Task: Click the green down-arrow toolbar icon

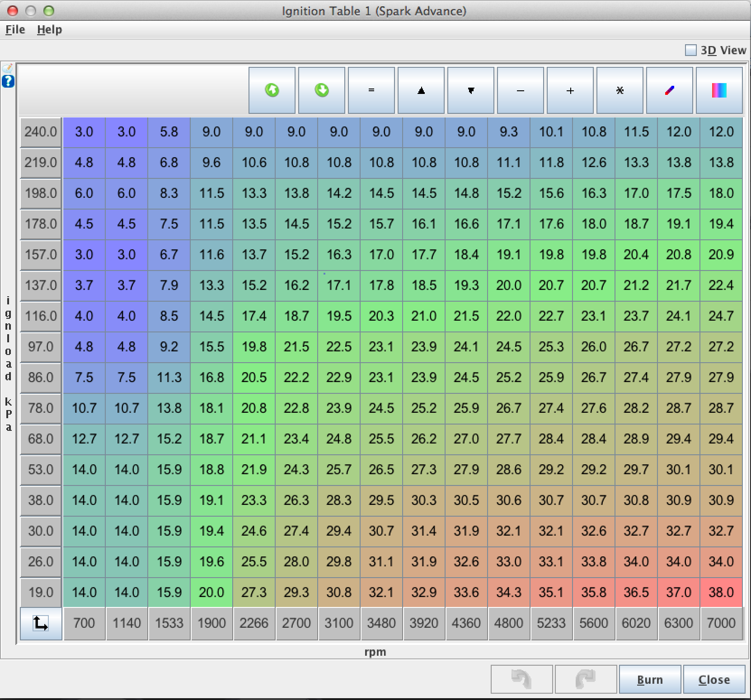Action: tap(322, 90)
